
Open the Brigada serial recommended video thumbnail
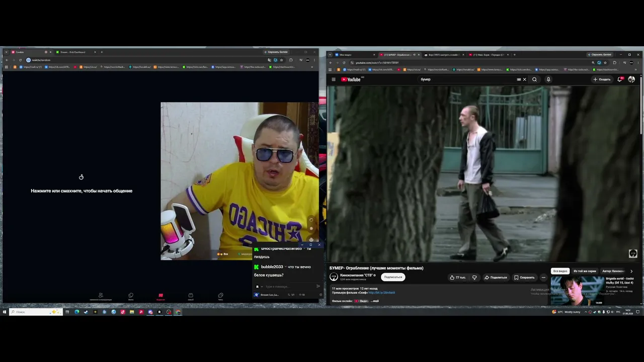[x=577, y=291]
